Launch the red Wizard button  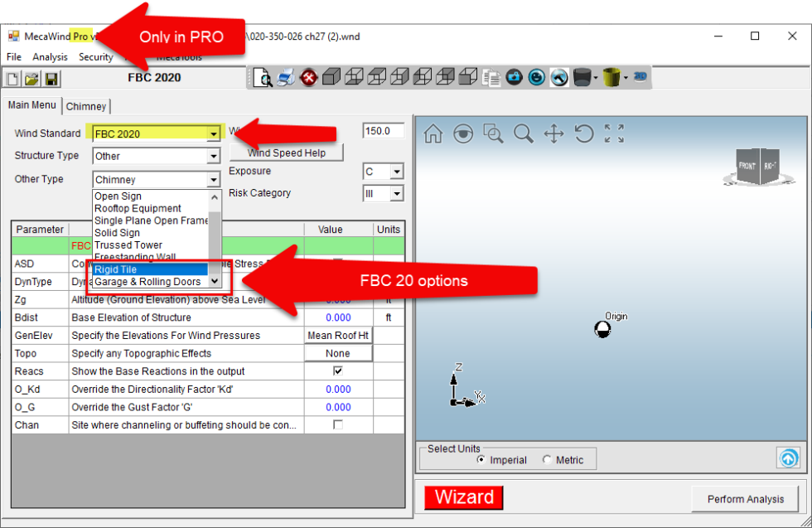463,497
